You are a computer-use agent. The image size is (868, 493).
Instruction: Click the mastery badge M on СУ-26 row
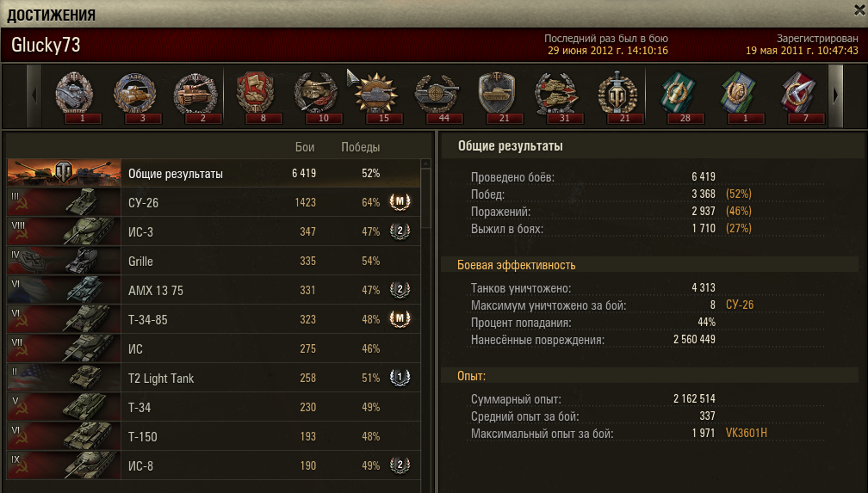coord(400,202)
